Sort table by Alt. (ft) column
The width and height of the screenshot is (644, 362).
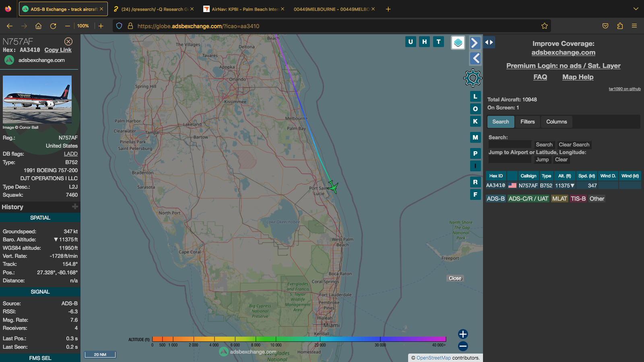565,176
